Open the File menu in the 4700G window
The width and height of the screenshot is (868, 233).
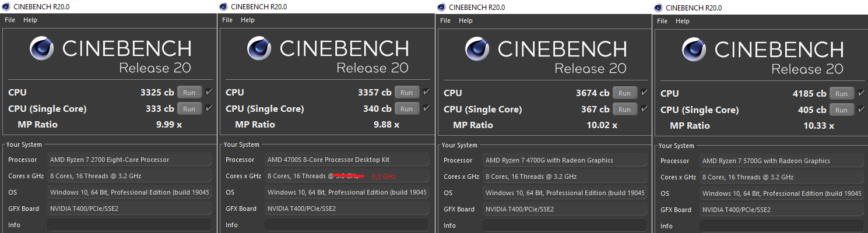point(445,20)
